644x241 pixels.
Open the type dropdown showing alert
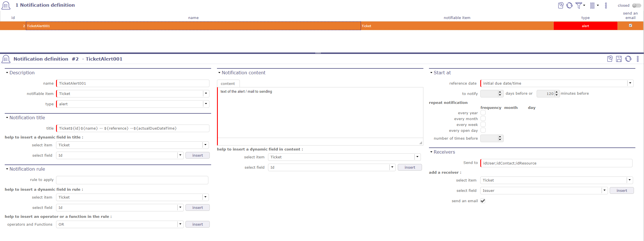tap(206, 104)
